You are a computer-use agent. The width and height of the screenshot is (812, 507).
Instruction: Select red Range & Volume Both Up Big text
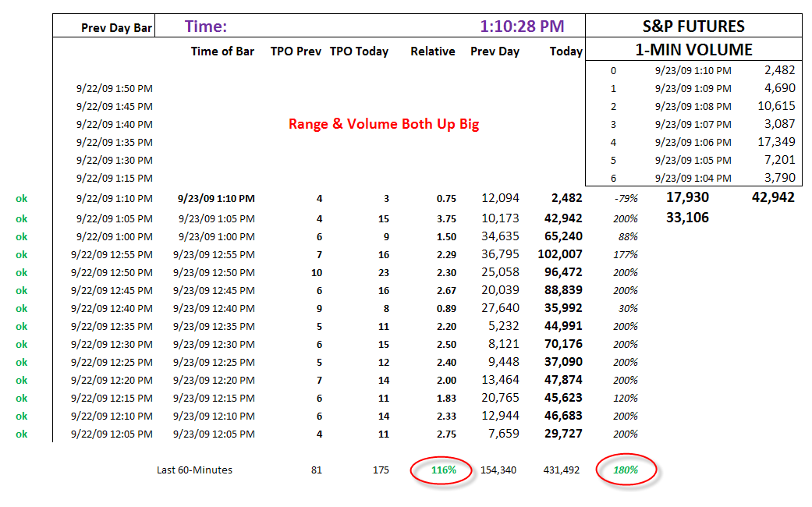click(384, 124)
